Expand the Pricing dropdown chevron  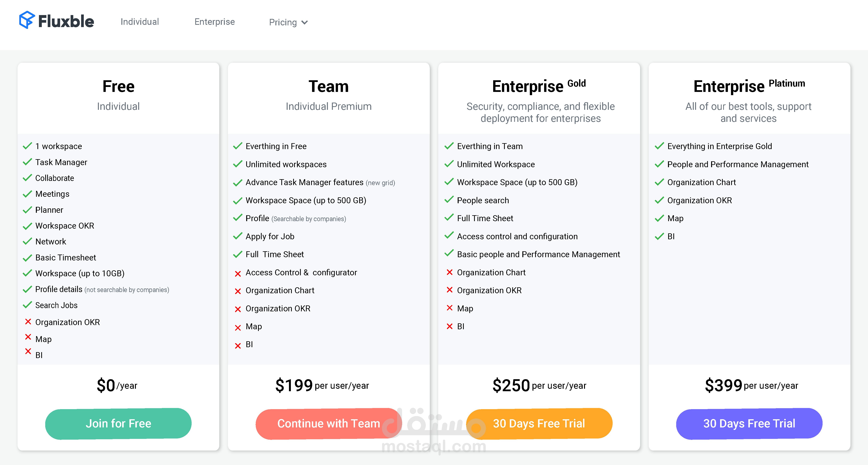(305, 22)
